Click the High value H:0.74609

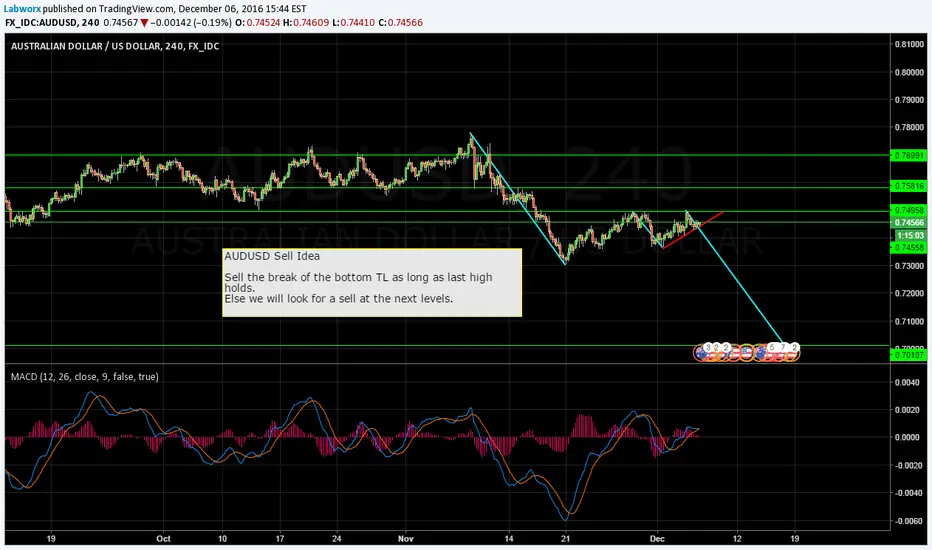[x=306, y=23]
